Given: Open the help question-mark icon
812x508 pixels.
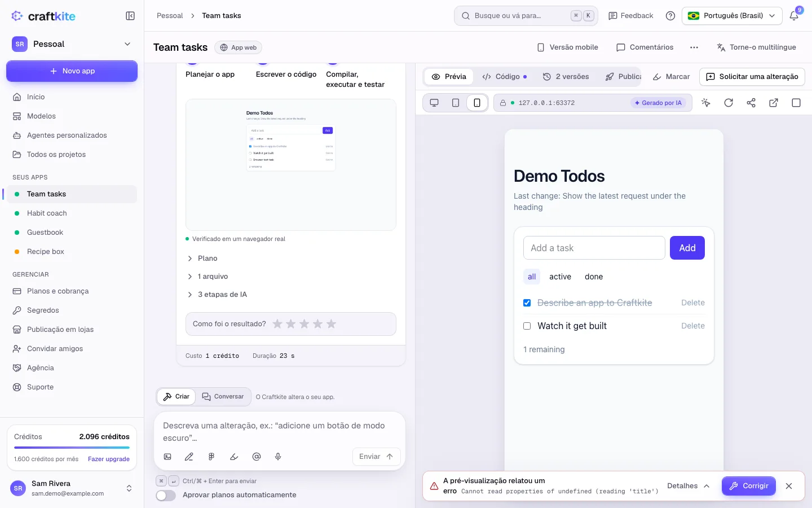Looking at the screenshot, I should (670, 16).
